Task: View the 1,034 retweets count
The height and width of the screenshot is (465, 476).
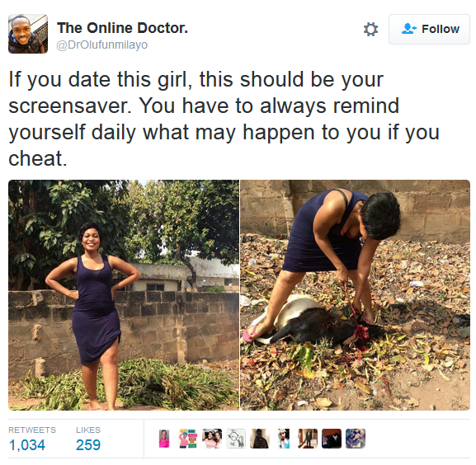Action: pos(27,445)
